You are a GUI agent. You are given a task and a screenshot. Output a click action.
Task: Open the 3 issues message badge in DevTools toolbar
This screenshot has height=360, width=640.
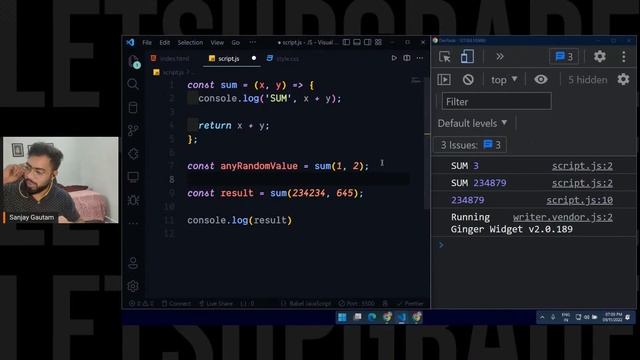coord(564,56)
